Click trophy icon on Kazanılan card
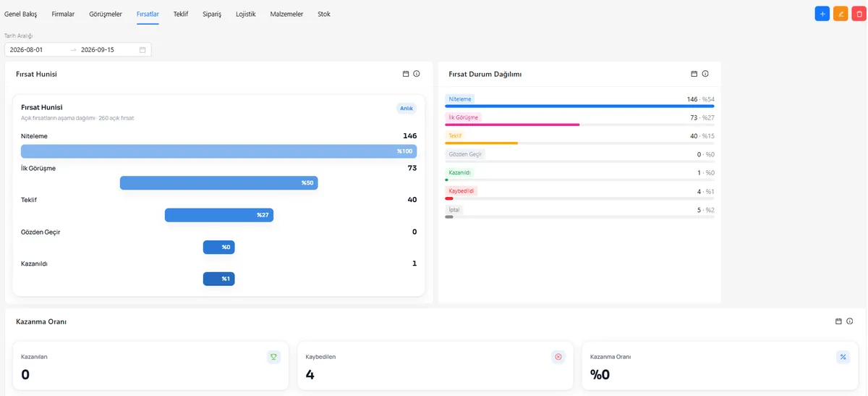Screen dimensions: 868x396 pyautogui.click(x=273, y=357)
